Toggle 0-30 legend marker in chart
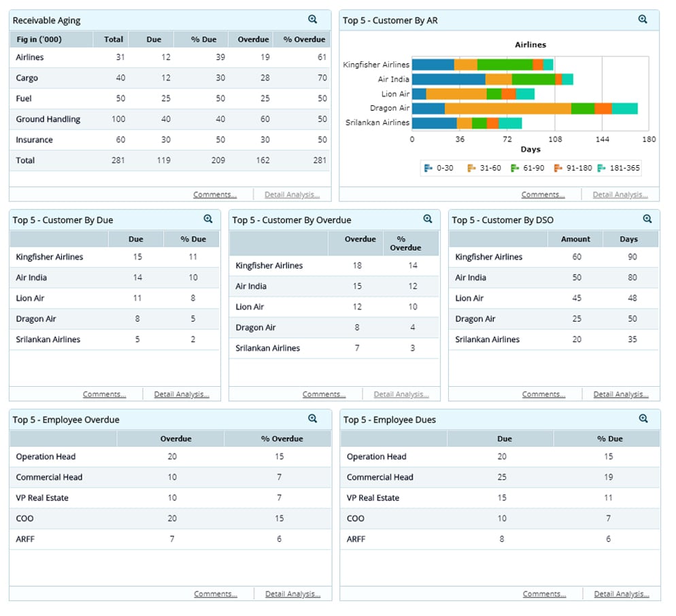 [428, 168]
